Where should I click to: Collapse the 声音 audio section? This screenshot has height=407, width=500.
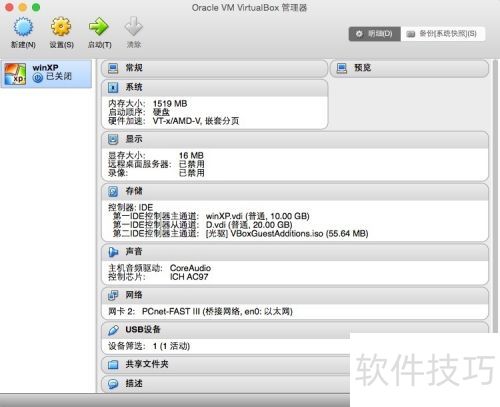295,252
